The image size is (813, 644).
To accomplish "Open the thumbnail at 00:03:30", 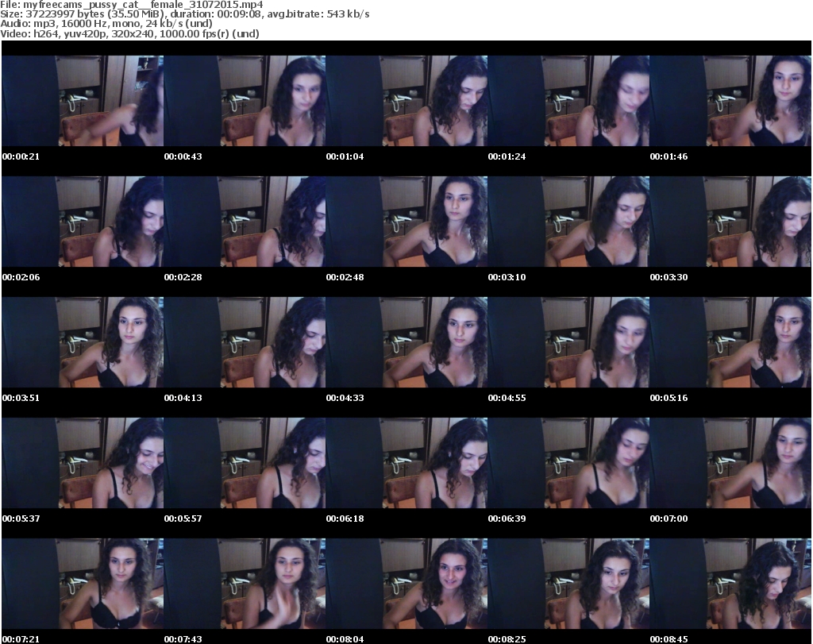I will click(x=730, y=222).
